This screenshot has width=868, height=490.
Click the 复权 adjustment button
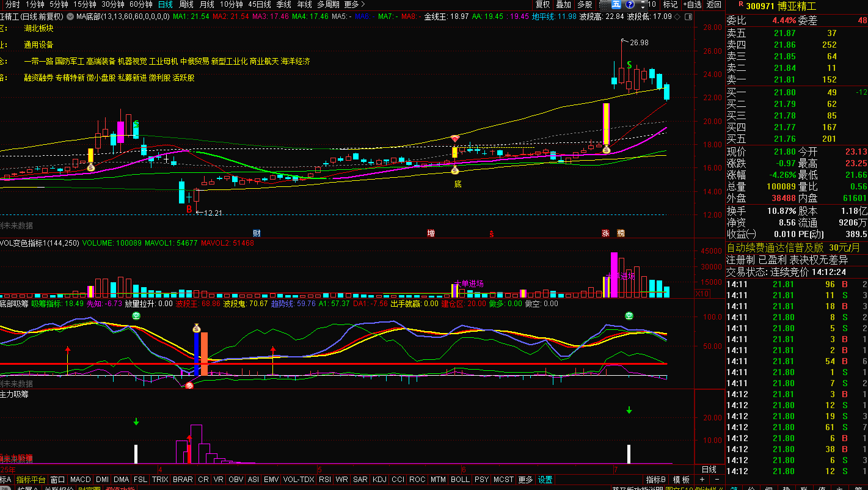[x=542, y=4]
